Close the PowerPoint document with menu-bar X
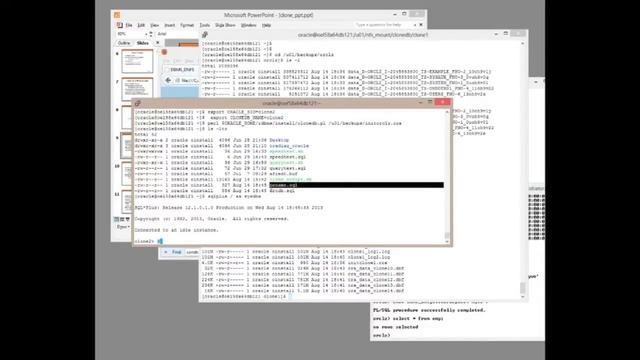The height and width of the screenshot is (360, 640). (421, 25)
